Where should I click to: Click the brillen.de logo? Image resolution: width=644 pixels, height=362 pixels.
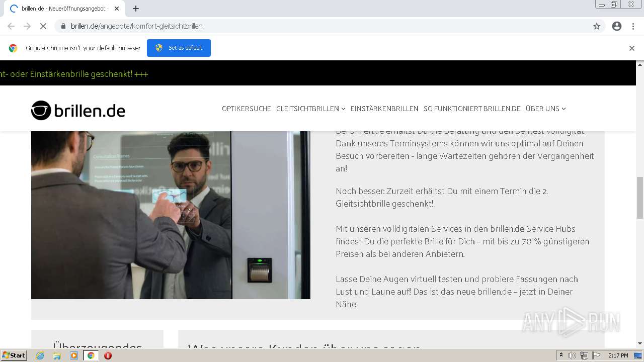point(78,111)
